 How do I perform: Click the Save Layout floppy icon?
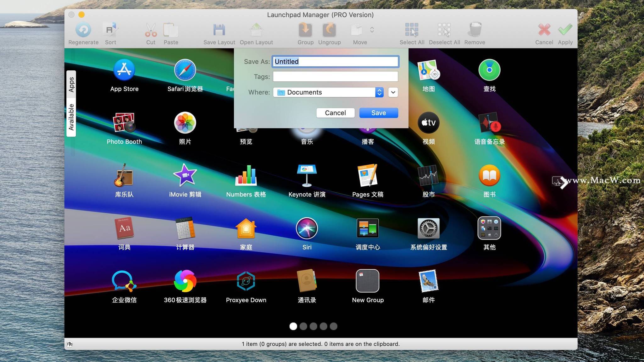coord(219,30)
